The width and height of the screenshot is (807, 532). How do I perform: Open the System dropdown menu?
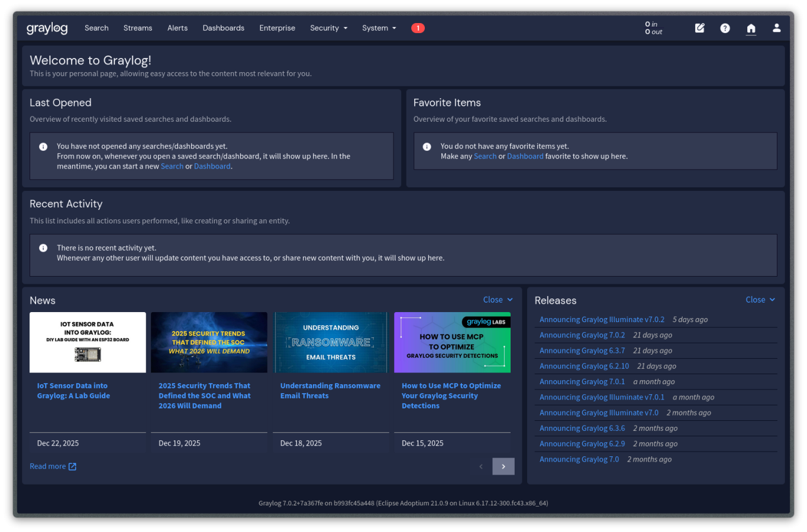tap(379, 28)
